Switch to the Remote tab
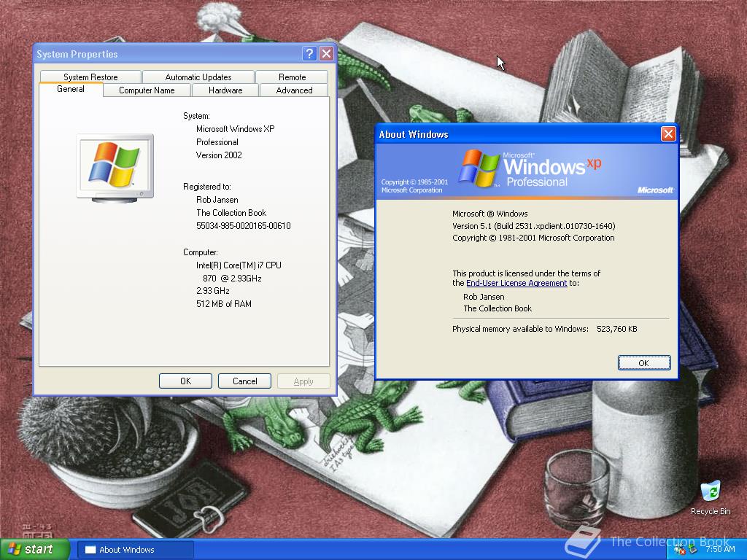Image resolution: width=747 pixels, height=560 pixels. click(292, 77)
